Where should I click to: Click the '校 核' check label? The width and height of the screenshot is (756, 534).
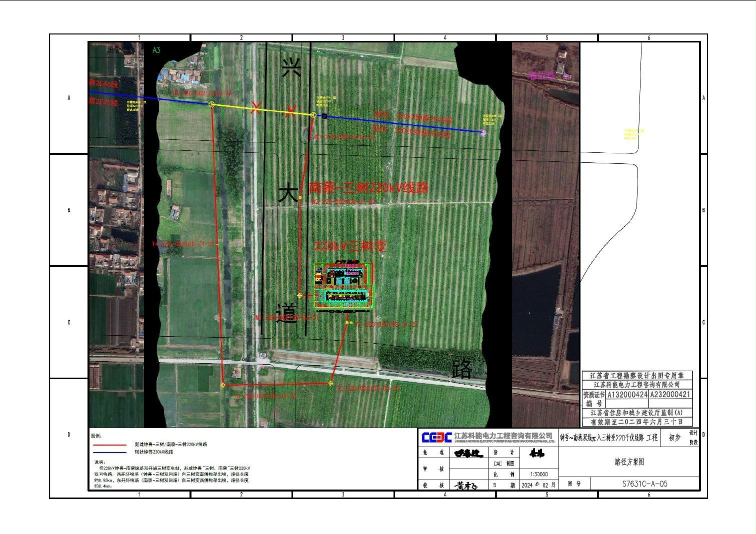coord(434,485)
